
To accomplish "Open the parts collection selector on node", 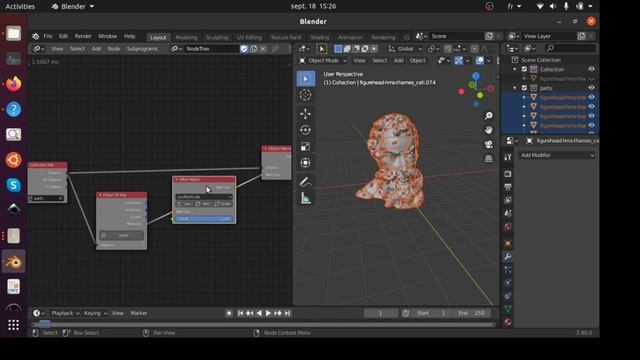I will click(x=47, y=198).
